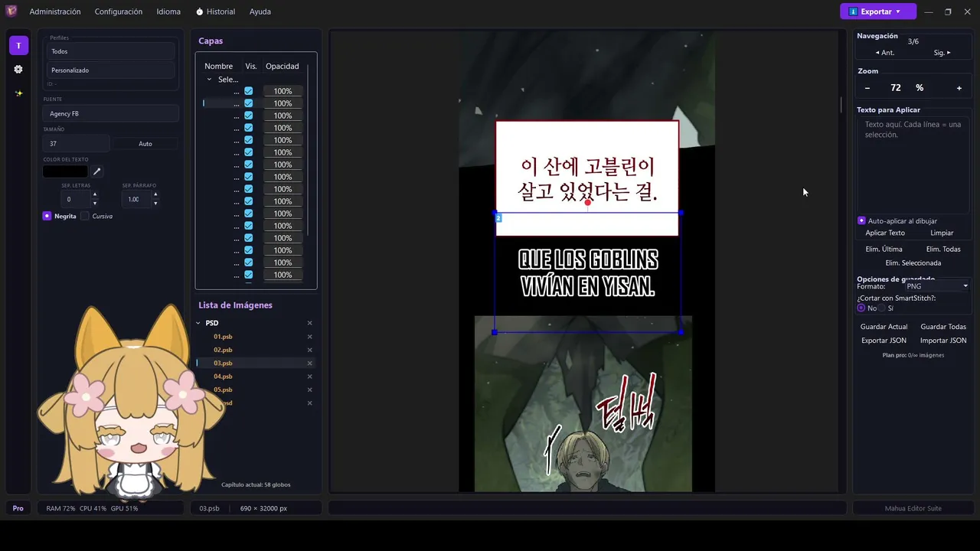This screenshot has width=980, height=551.
Task: Click the canvas vertical scrollbar handle
Action: point(841,104)
